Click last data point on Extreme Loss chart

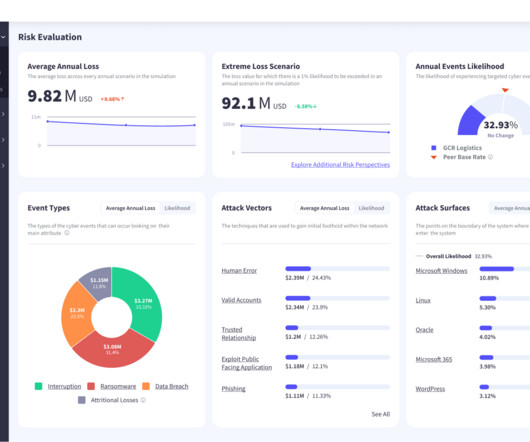click(388, 132)
